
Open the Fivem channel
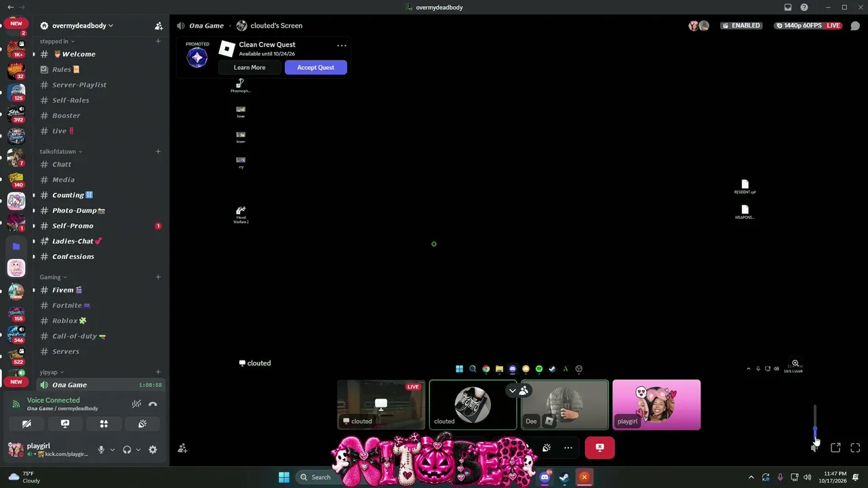click(x=100, y=290)
